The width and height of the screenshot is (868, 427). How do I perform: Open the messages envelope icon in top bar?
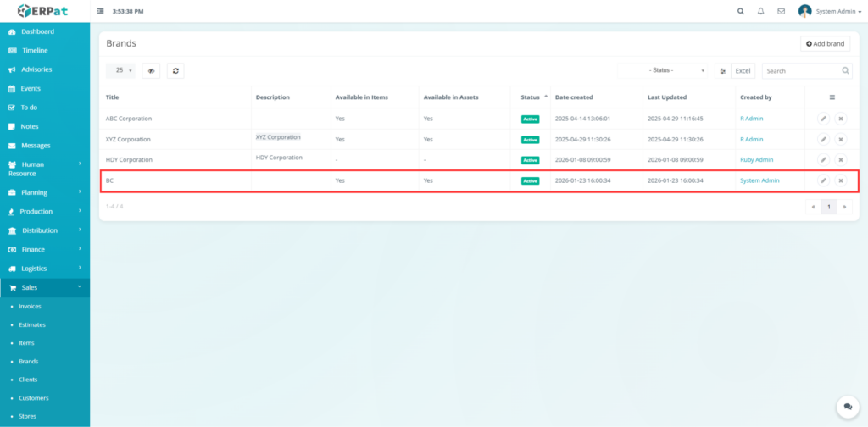781,11
